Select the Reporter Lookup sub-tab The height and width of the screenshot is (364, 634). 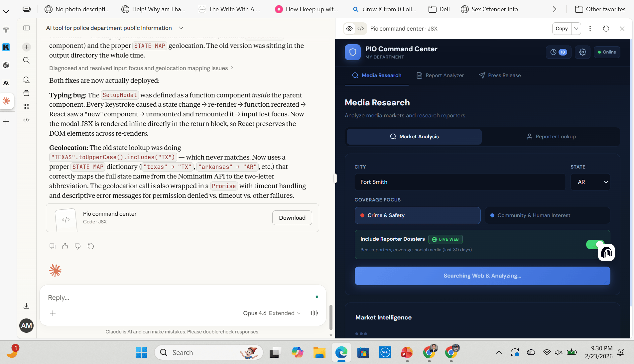point(551,137)
